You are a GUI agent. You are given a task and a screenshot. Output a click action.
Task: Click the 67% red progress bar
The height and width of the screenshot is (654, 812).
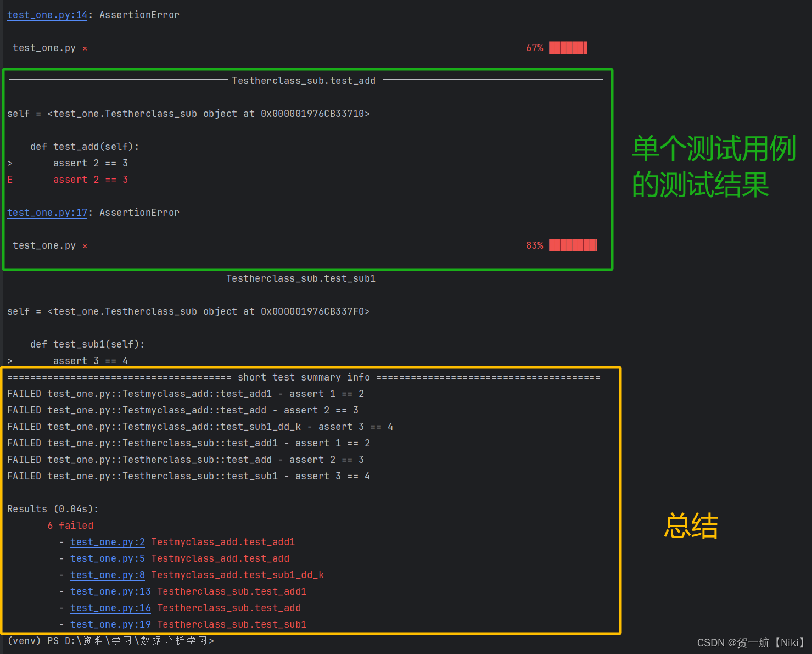coord(568,48)
